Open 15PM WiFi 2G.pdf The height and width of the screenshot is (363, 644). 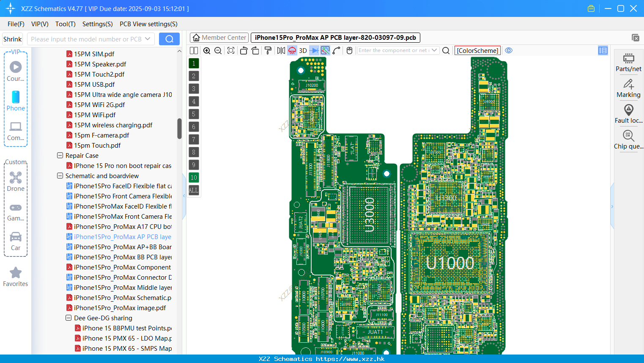(x=99, y=104)
